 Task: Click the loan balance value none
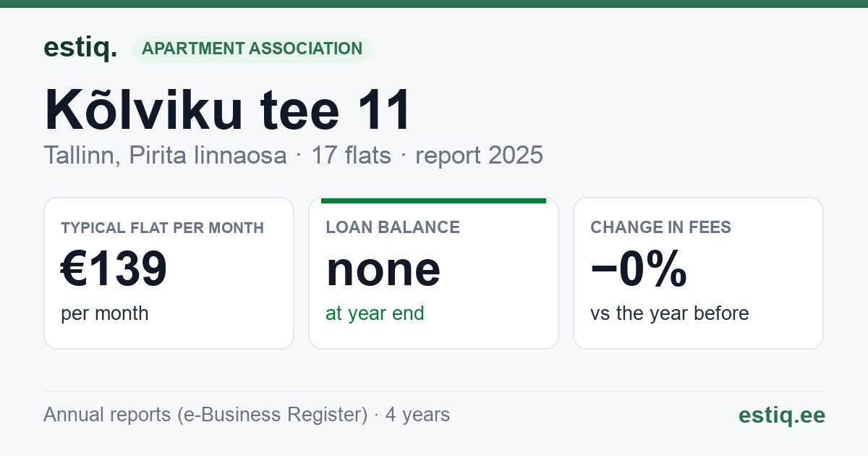pyautogui.click(x=383, y=269)
